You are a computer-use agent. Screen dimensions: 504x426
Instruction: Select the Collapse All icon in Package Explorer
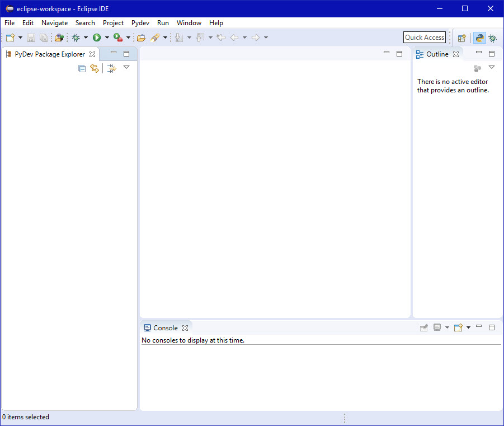[x=82, y=68]
